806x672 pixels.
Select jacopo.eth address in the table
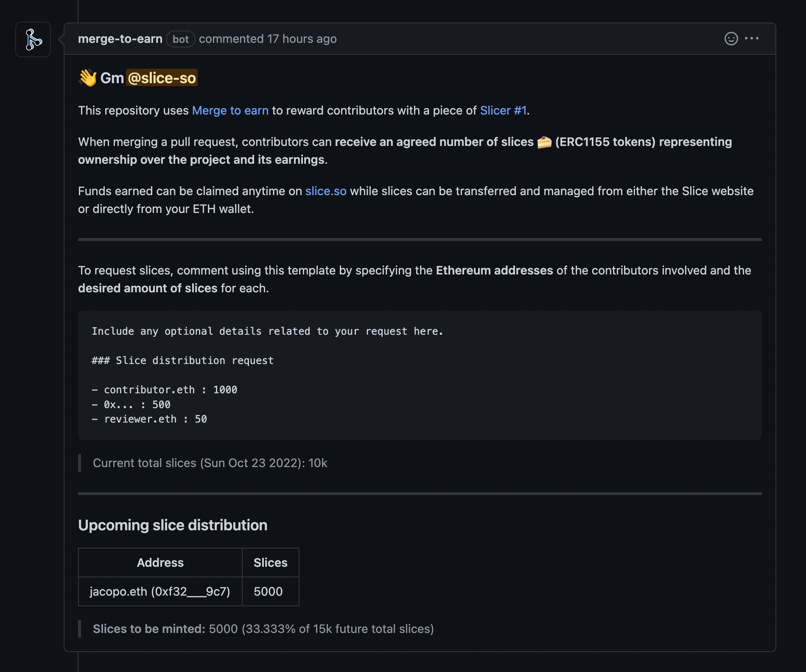pyautogui.click(x=160, y=591)
